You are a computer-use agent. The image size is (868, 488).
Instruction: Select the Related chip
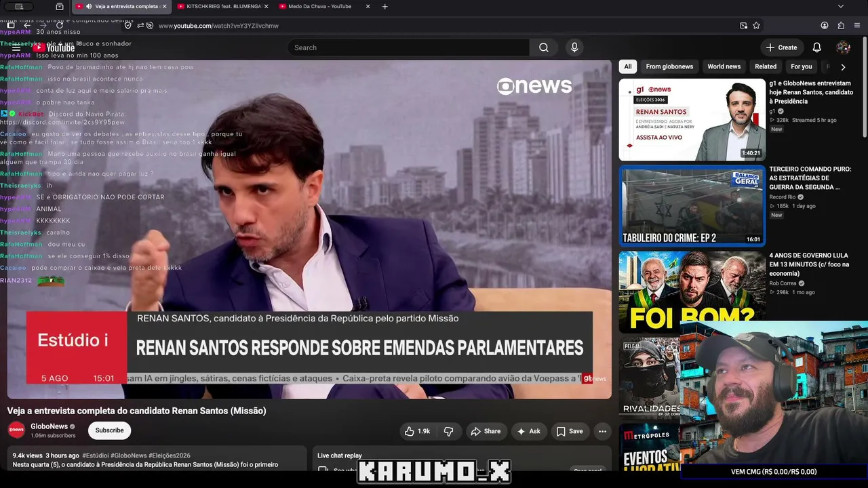[766, 66]
